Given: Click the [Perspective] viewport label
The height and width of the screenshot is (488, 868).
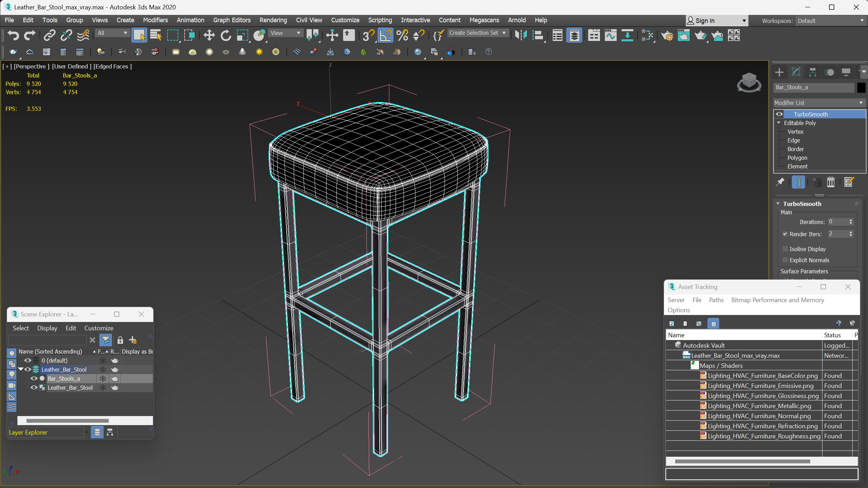Looking at the screenshot, I should coord(31,66).
